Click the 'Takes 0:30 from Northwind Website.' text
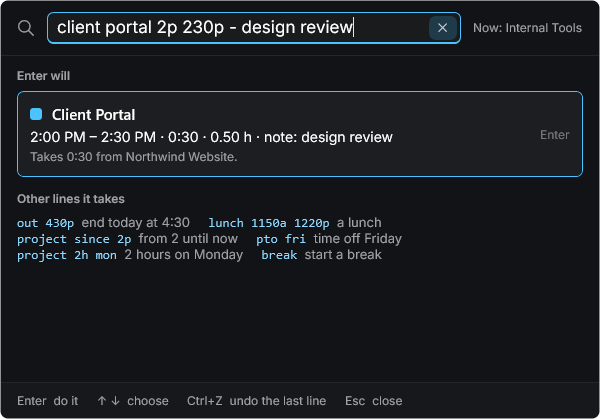The width and height of the screenshot is (600, 419). click(x=134, y=157)
